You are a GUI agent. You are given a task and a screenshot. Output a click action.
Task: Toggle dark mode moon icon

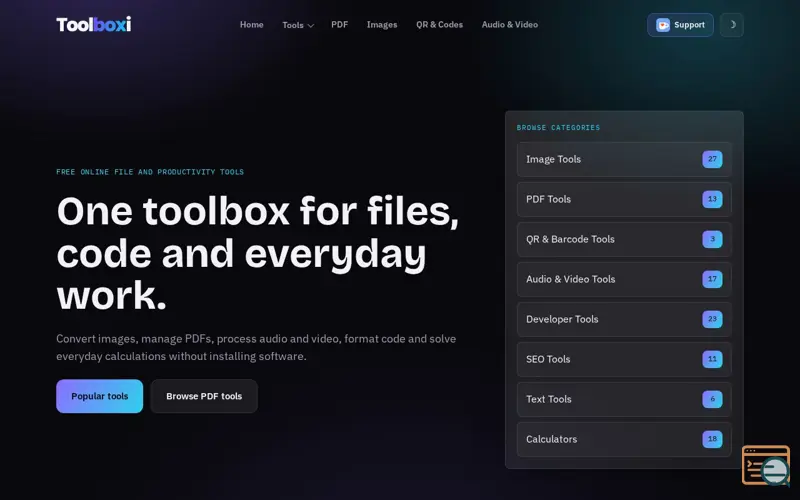(x=732, y=24)
